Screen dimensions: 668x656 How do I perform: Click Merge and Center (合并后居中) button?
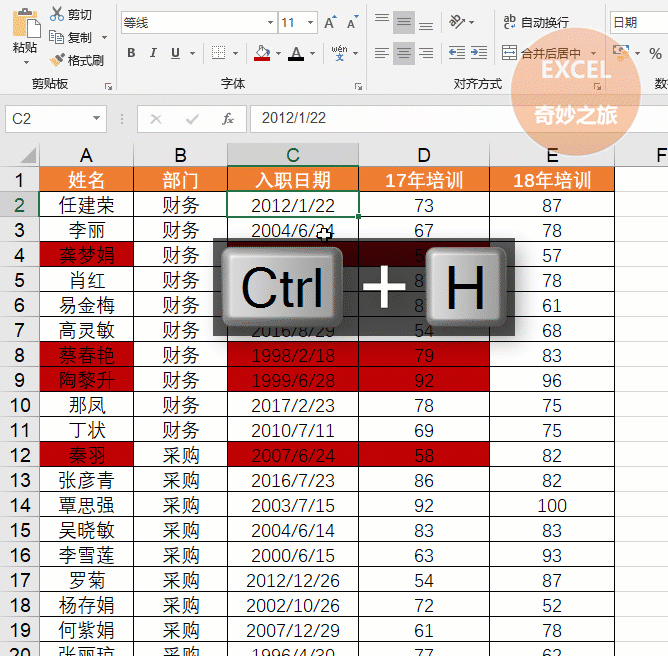pyautogui.click(x=548, y=53)
